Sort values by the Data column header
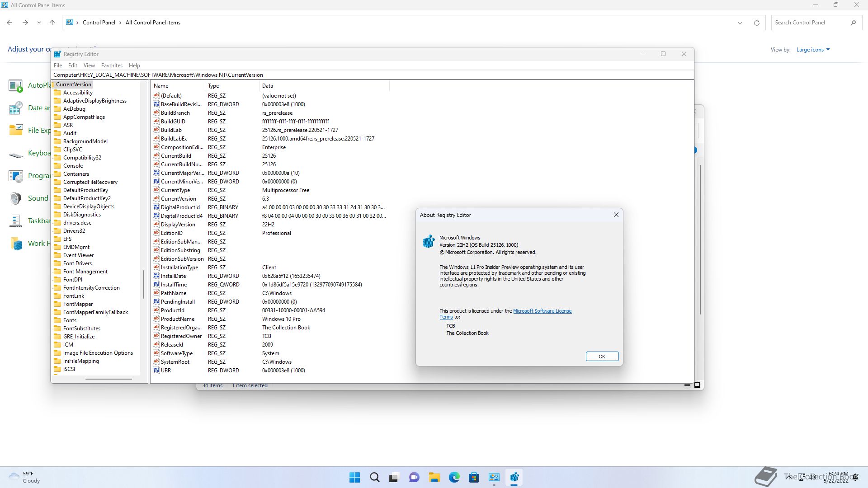 tap(324, 86)
